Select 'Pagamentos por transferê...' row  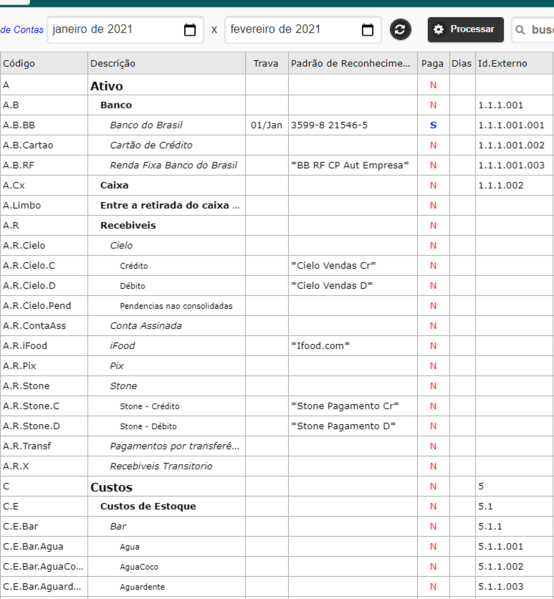tap(276, 446)
